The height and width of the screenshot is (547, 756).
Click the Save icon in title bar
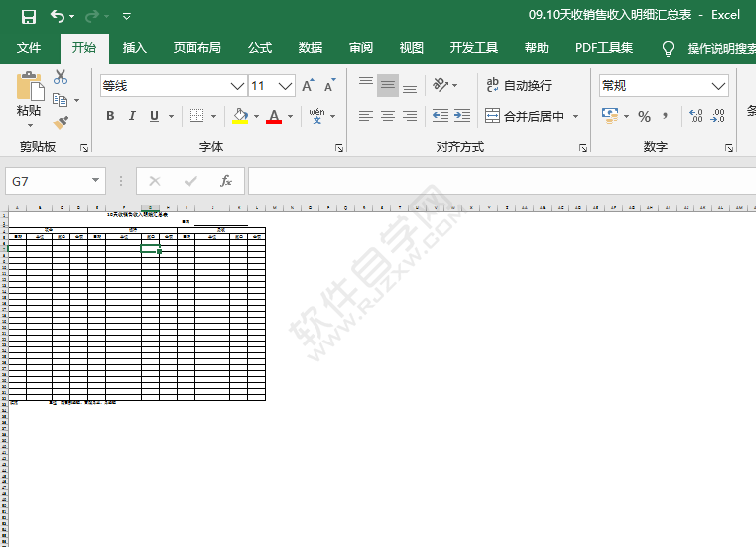tap(28, 16)
